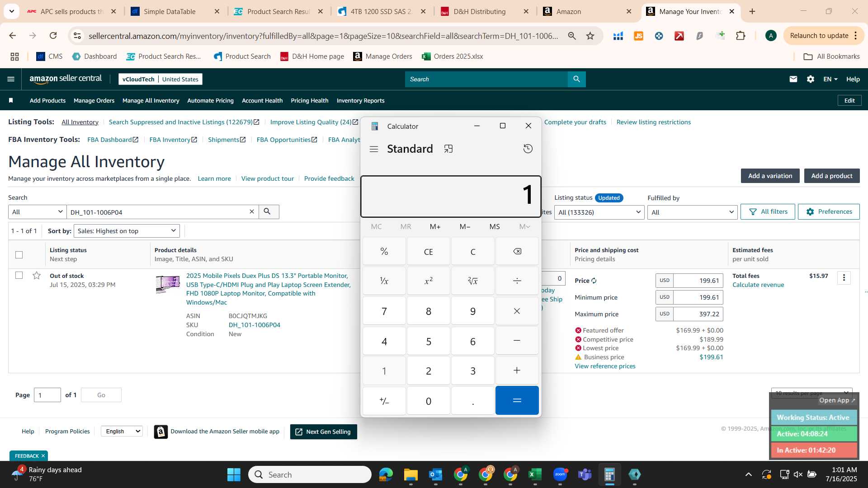This screenshot has height=488, width=868.
Task: Bookmark this page with the star icon
Action: click(x=590, y=36)
